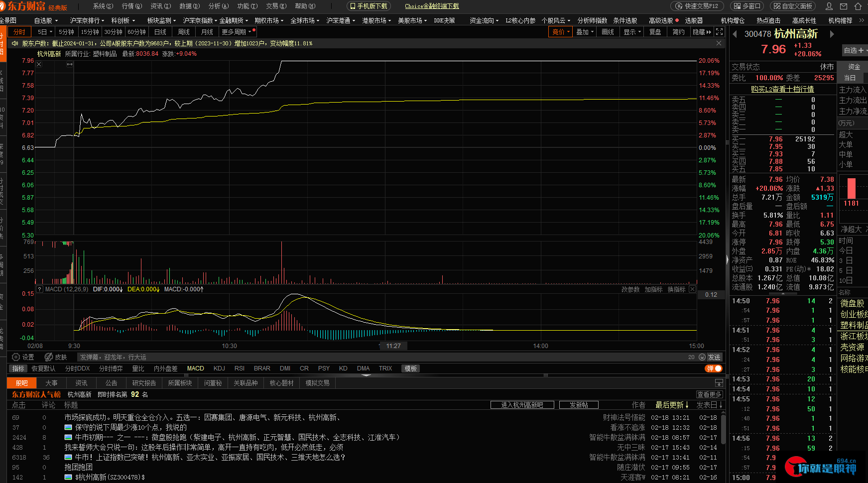Viewport: 868px width, 483px height.
Task: Switch to the 研究报告 tab
Action: click(144, 383)
